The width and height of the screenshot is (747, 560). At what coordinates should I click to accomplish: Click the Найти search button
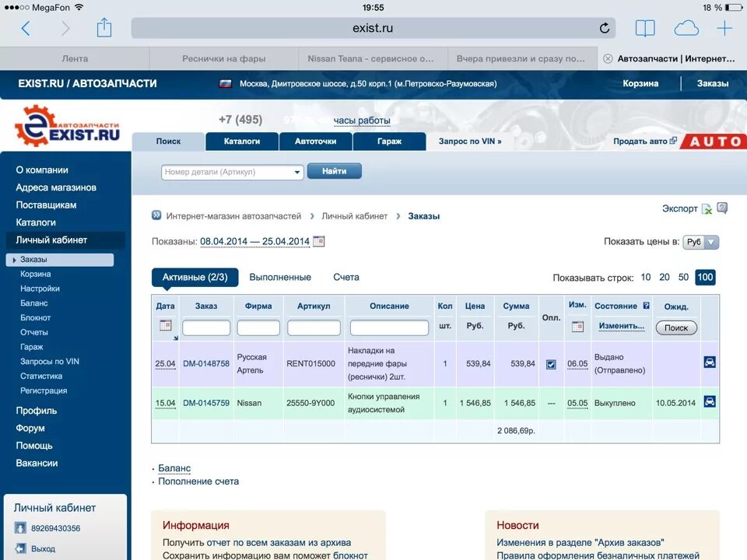[335, 171]
